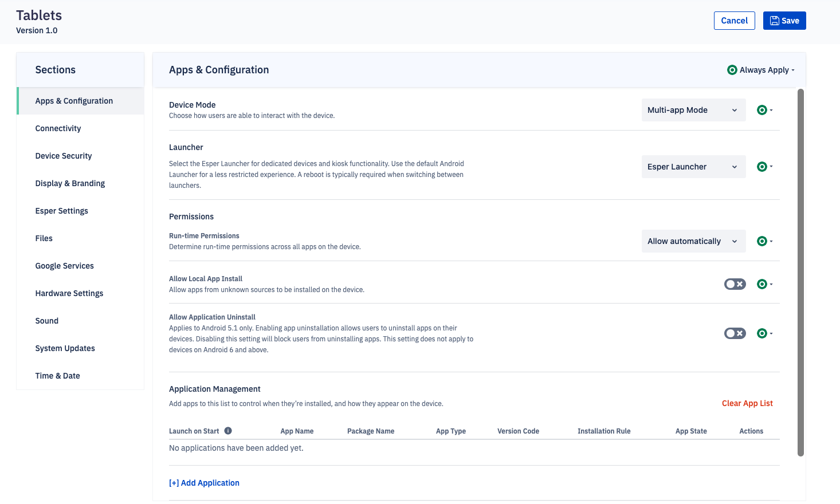Click the Actions column header
Viewport: 840px width, 504px height.
[x=751, y=431]
